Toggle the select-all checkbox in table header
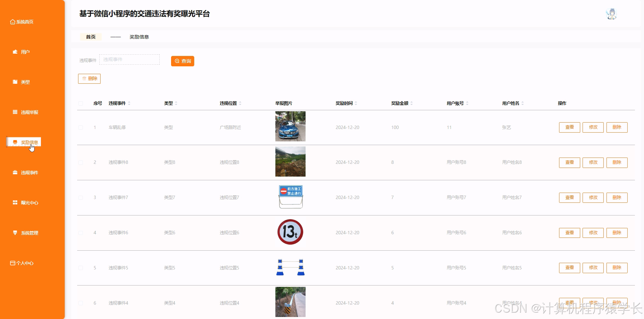644x319 pixels. (80, 103)
